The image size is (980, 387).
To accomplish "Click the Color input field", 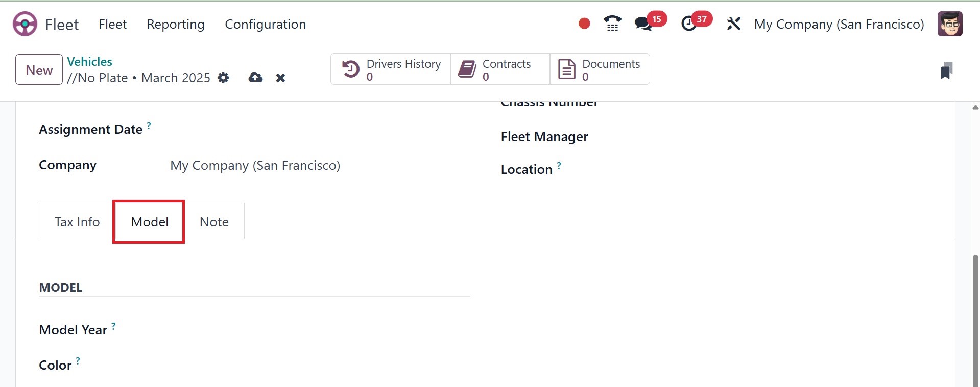I will (x=320, y=365).
